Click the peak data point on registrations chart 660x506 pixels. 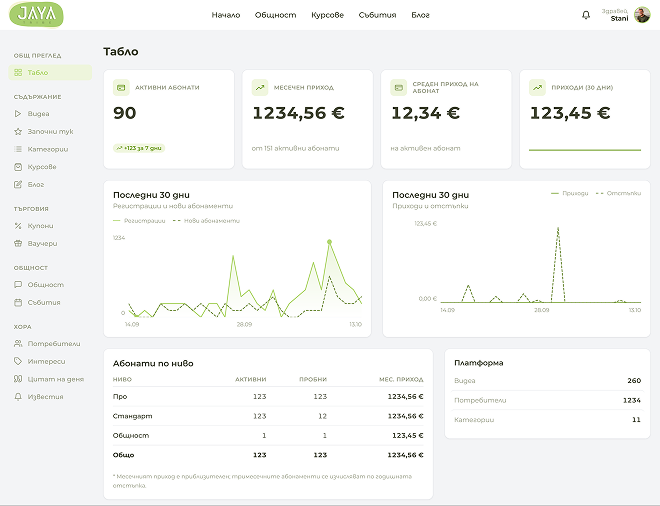(329, 242)
